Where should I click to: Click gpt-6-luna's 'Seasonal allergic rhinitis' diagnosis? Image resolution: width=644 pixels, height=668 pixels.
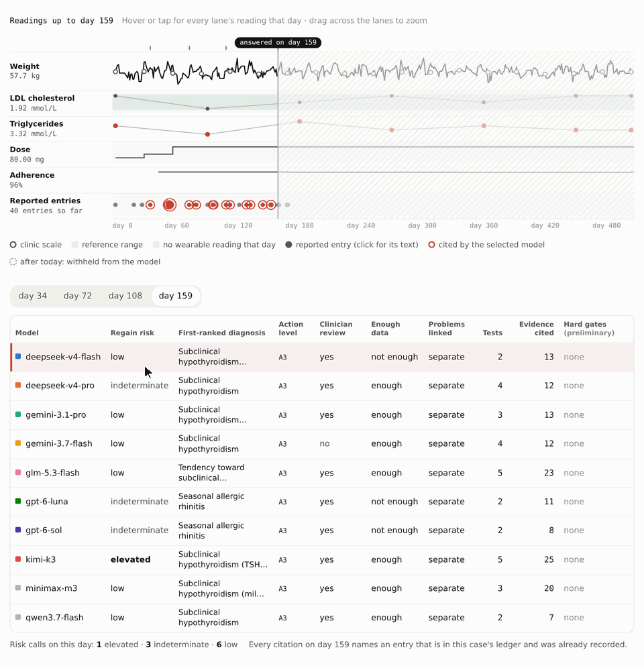211,502
